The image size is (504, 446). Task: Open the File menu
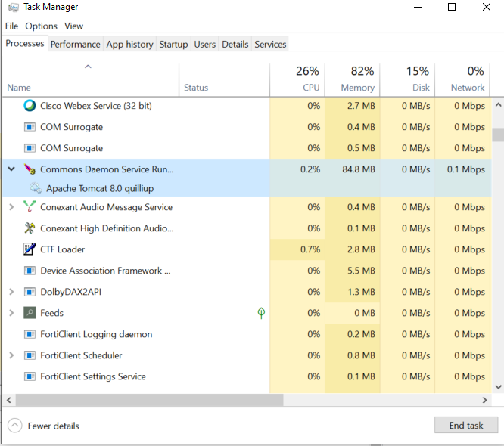pyautogui.click(x=11, y=26)
